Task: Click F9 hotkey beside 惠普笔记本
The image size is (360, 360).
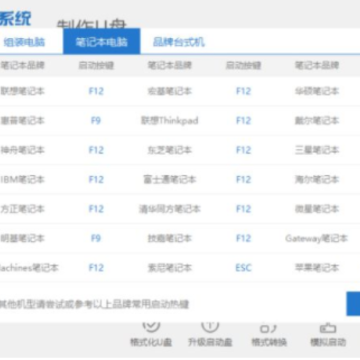Action: [x=96, y=120]
